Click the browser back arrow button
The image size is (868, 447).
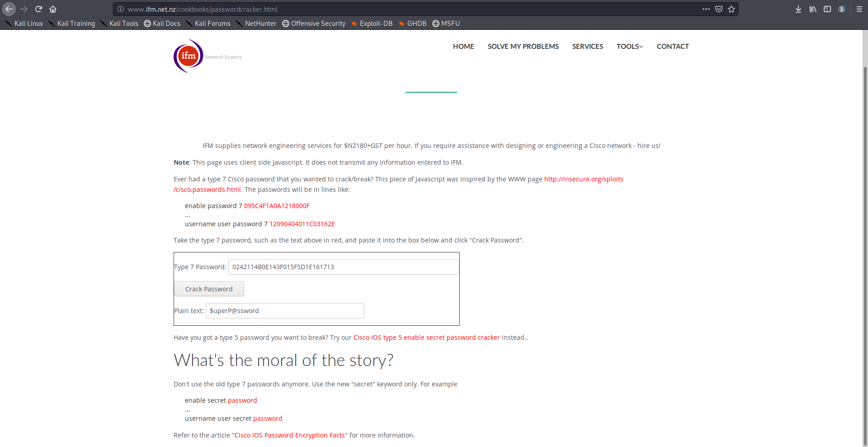[9, 9]
